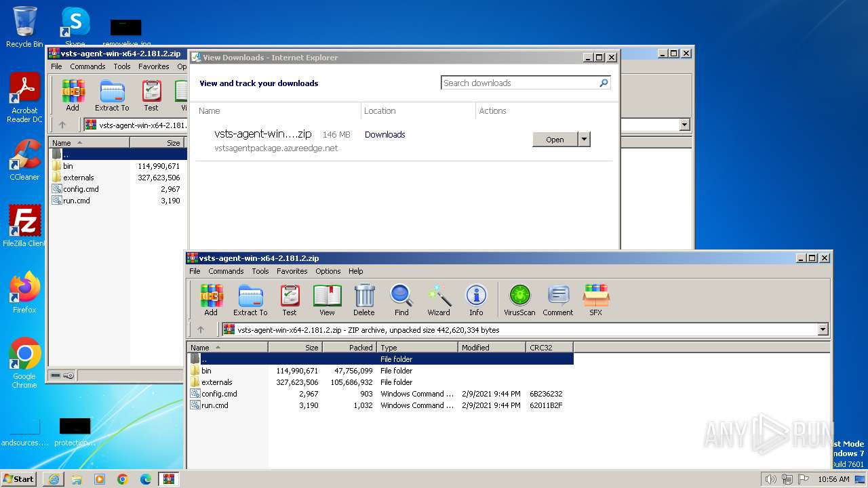Open the FileZilla Client desktop icon
The width and height of the screenshot is (868, 488).
coord(24,226)
